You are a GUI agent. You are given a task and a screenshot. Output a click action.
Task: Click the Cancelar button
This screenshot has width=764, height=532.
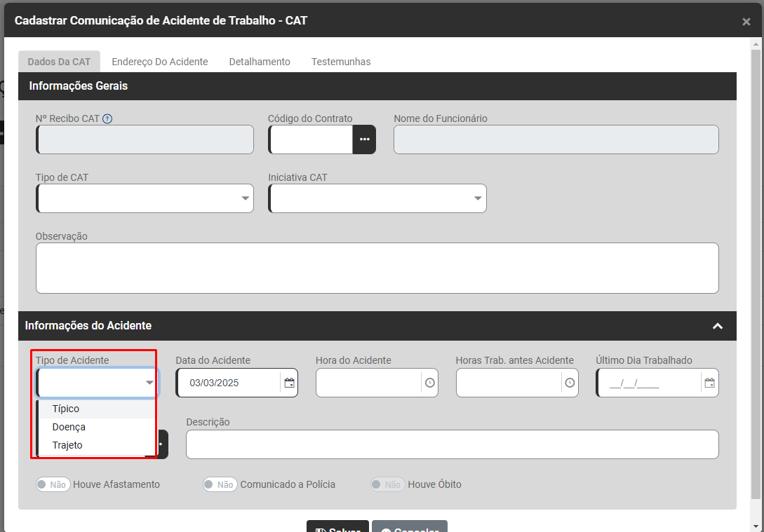(410, 526)
